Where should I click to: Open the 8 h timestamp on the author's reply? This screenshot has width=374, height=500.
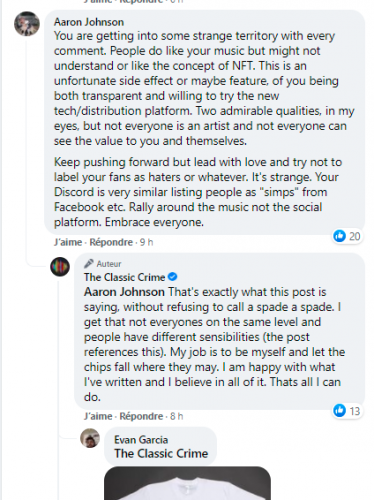(x=176, y=416)
